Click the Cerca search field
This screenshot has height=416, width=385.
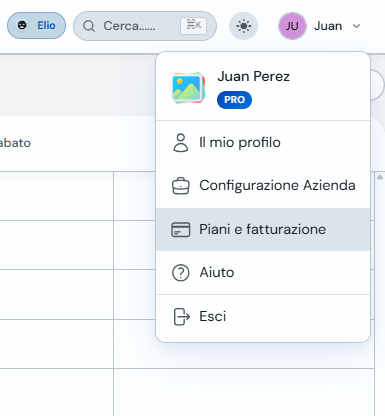(x=145, y=26)
